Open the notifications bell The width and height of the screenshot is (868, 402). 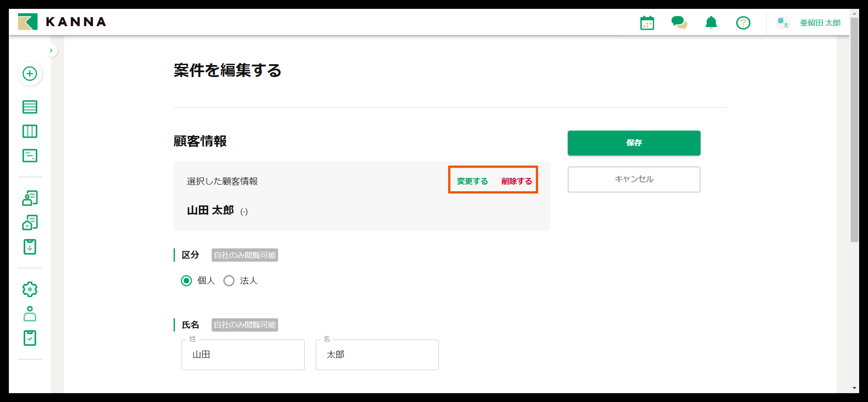click(x=711, y=23)
